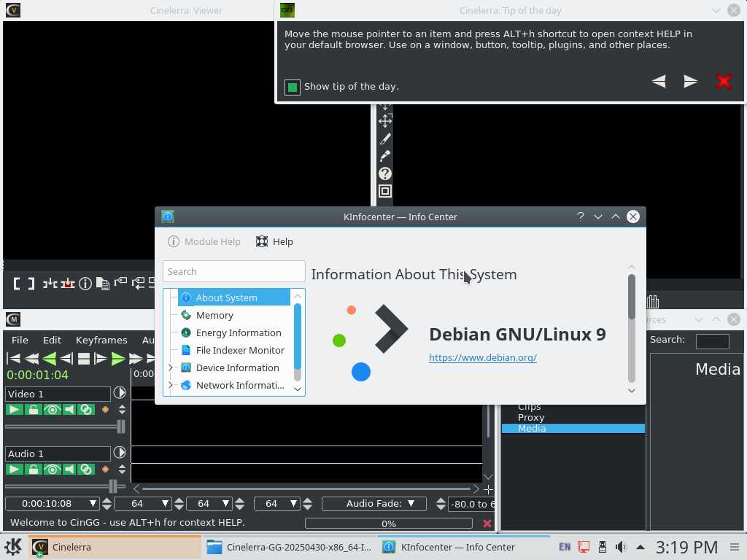Click the Search field in KInfocenter
This screenshot has height=560, width=747.
[233, 271]
